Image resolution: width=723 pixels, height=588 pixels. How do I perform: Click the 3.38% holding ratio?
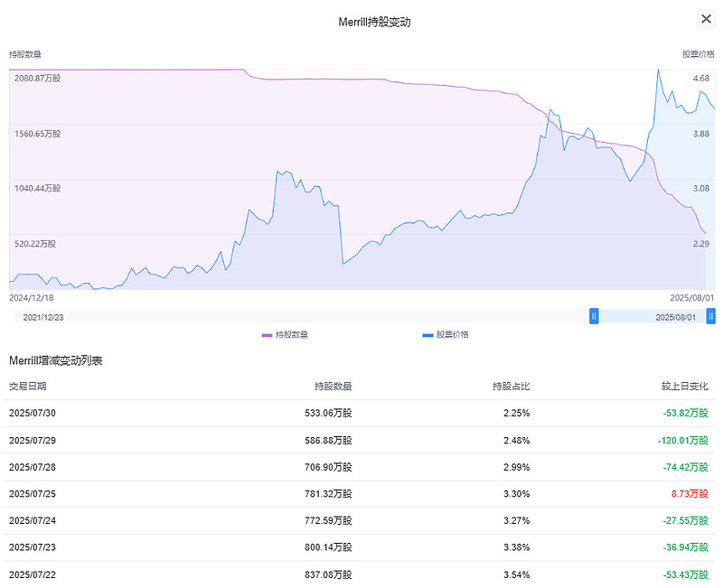pos(516,547)
